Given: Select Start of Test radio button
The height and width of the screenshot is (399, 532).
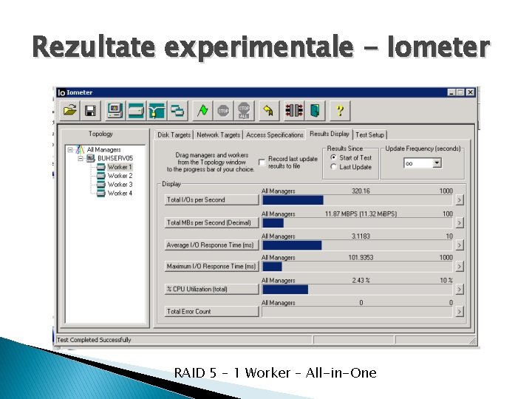Looking at the screenshot, I should [x=333, y=157].
